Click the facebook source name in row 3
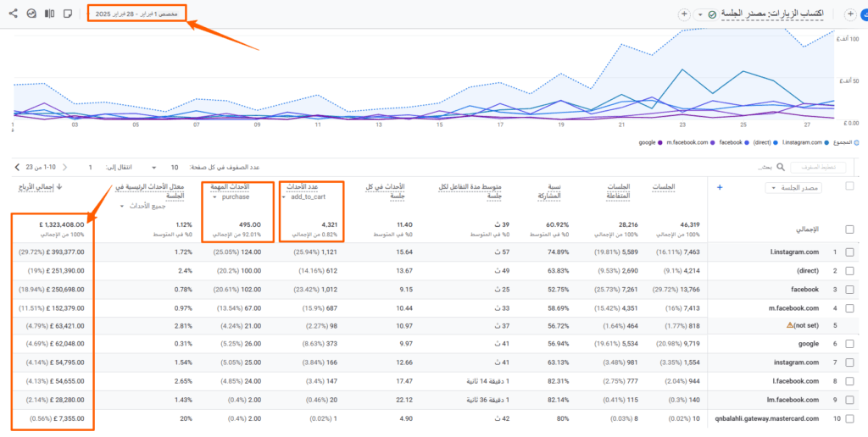 tap(804, 290)
